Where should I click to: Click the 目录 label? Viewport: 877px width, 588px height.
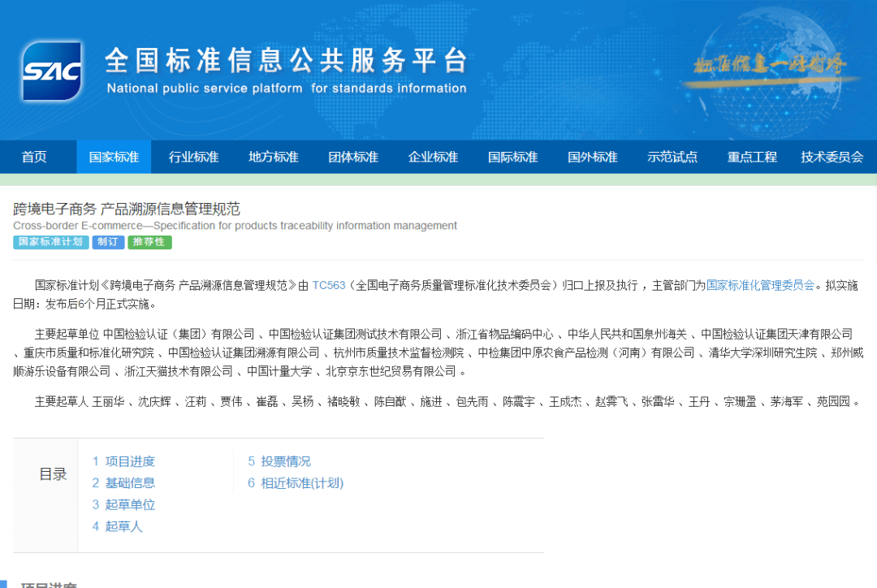[x=53, y=474]
